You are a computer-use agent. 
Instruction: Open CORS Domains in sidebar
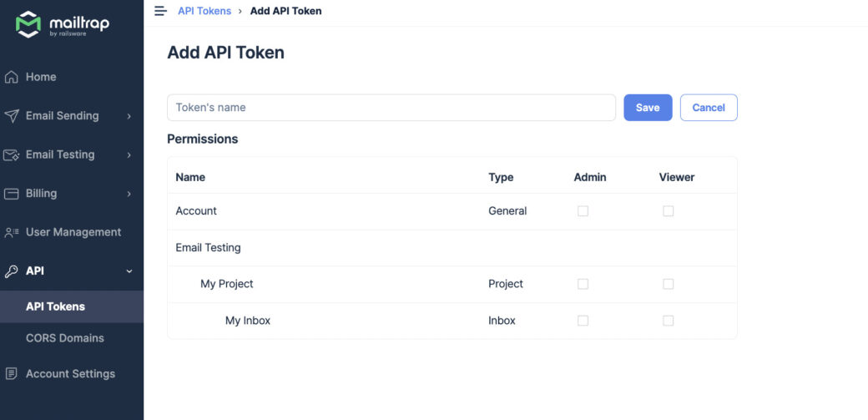[x=65, y=338]
